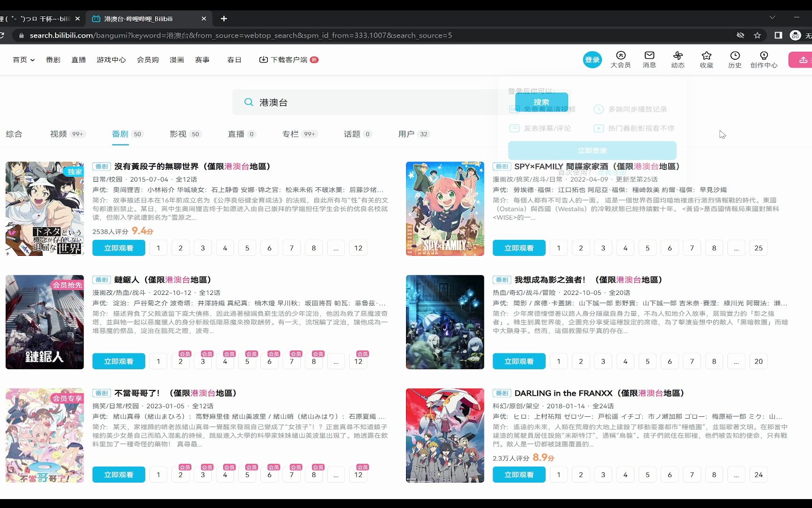
Task: Open 春日 in top navigation
Action: (x=234, y=60)
